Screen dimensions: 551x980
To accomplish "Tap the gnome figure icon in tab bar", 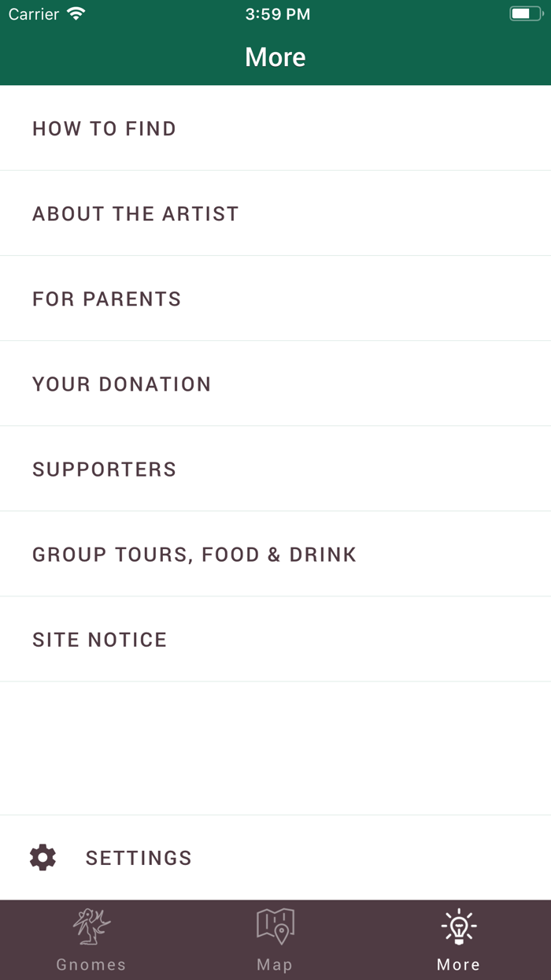I will tap(91, 926).
